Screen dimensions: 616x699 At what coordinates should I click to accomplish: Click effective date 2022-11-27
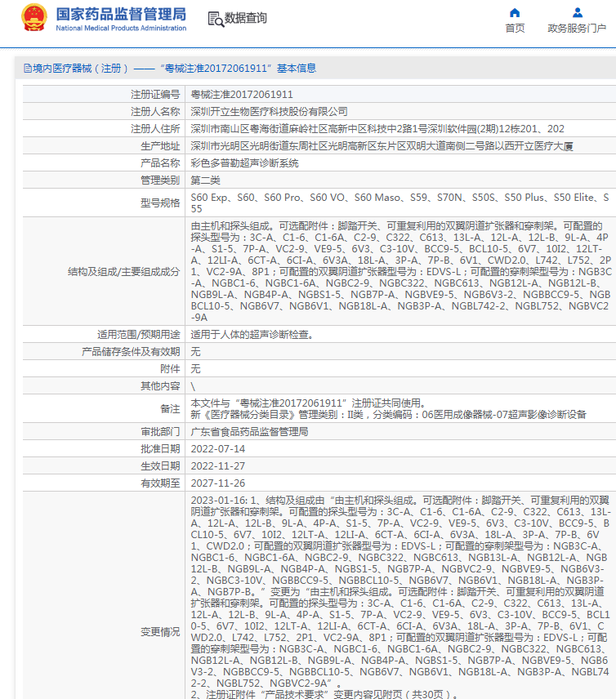218,465
